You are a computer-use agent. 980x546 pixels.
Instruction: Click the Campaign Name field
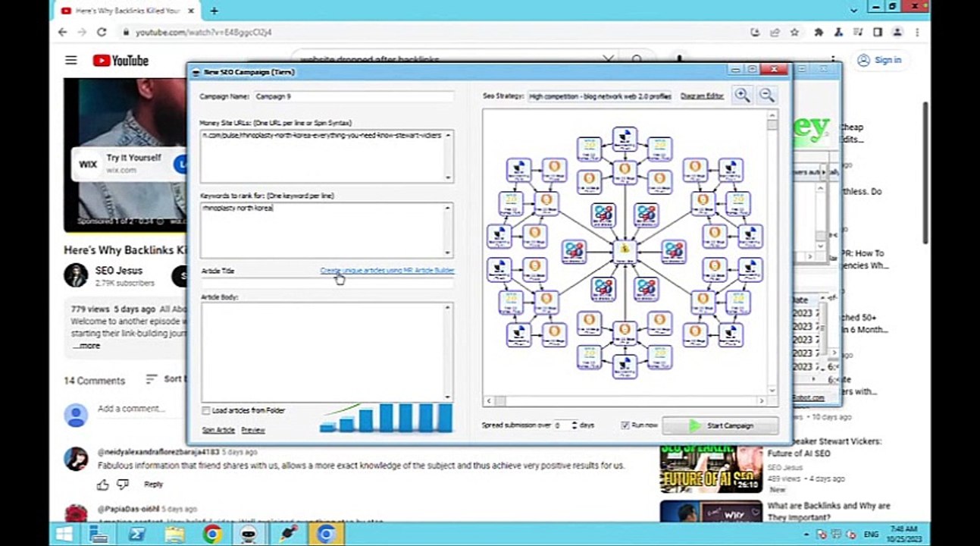pyautogui.click(x=353, y=96)
